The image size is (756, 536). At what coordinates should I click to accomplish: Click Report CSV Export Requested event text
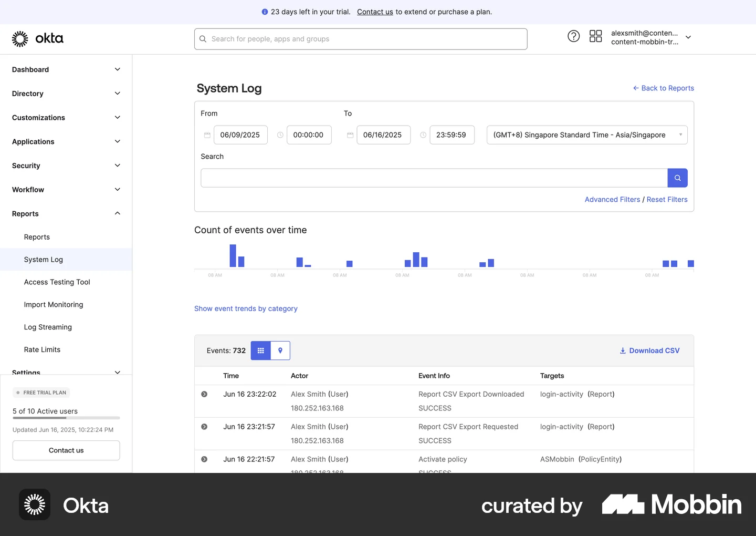(468, 427)
